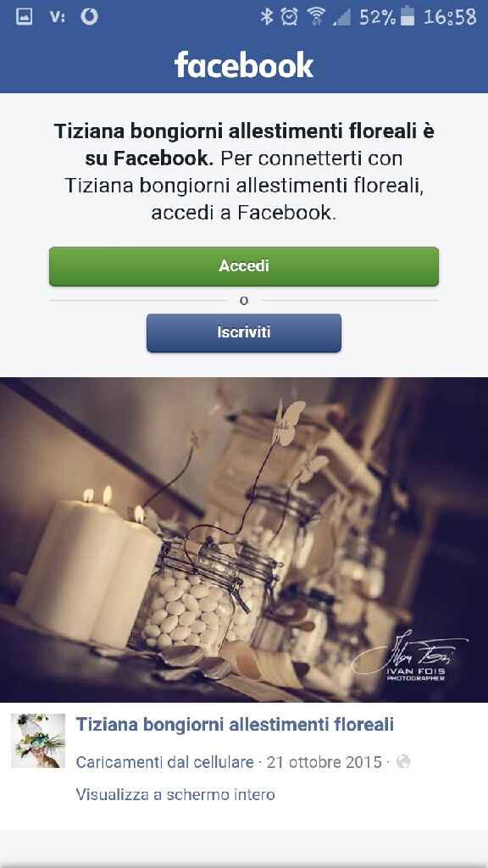488x868 pixels.
Task: Tap the green Accedi button
Action: point(244,266)
